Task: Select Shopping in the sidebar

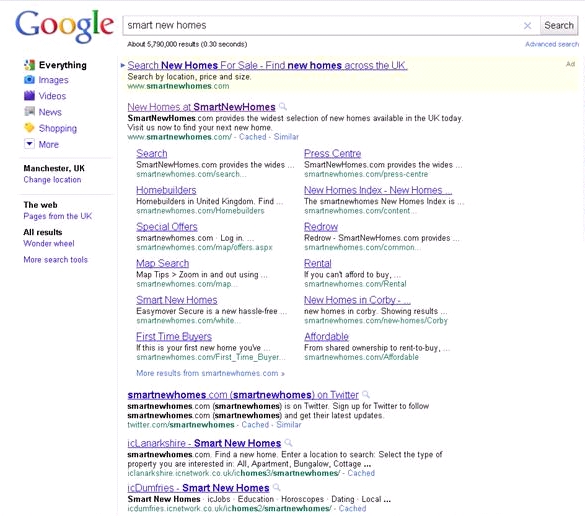Action: tap(57, 128)
